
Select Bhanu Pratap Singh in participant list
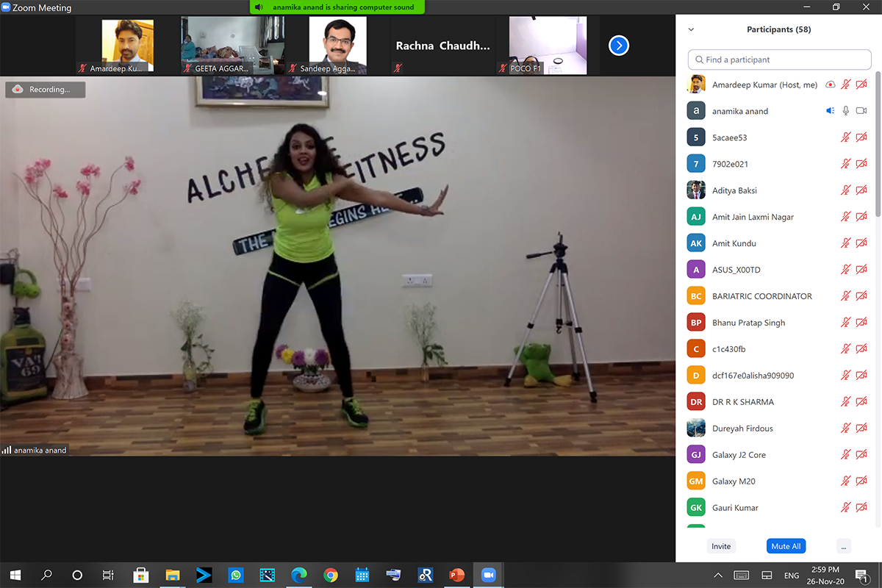coord(748,323)
